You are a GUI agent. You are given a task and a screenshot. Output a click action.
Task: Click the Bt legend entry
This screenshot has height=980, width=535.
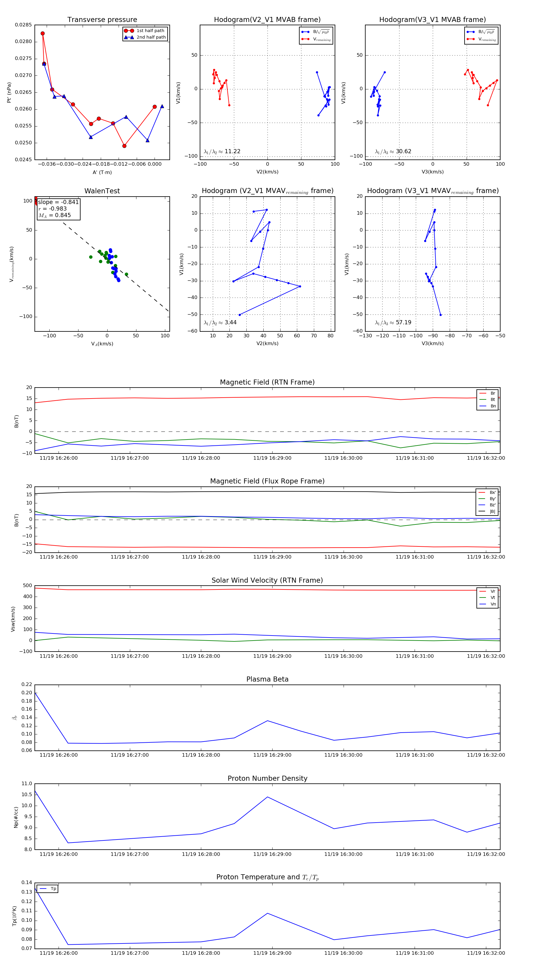(x=487, y=399)
